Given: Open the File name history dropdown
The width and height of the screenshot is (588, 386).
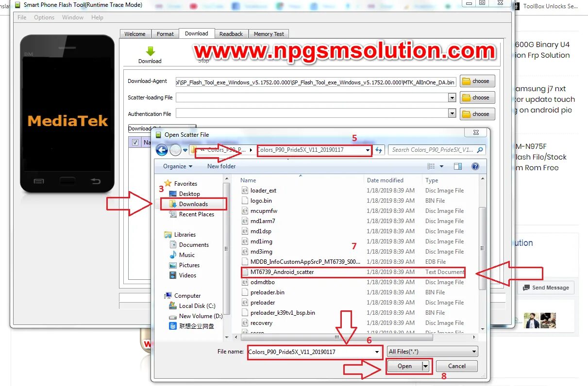Looking at the screenshot, I should coord(377,352).
